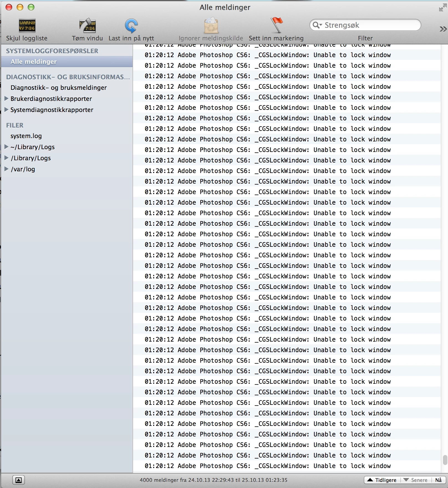This screenshot has height=488, width=448.
Task: Click the bottom-left show-panel icon button
Action: tap(19, 480)
